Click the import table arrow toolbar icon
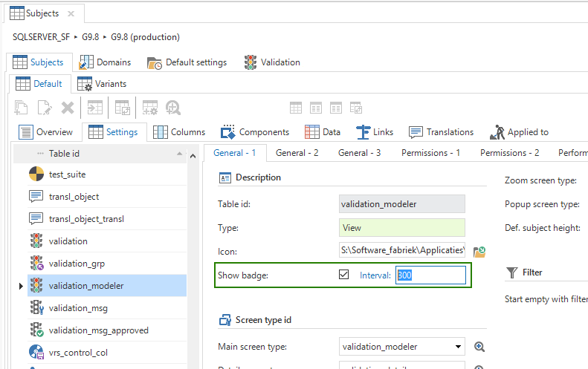588x369 pixels. [95, 108]
